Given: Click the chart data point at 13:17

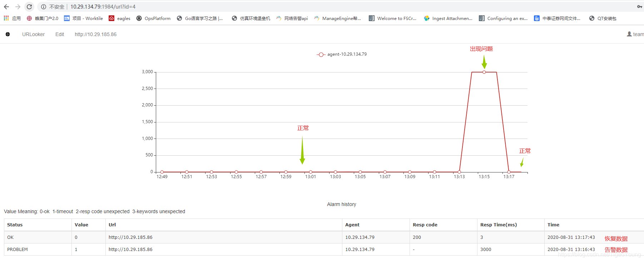Looking at the screenshot, I should (x=509, y=172).
